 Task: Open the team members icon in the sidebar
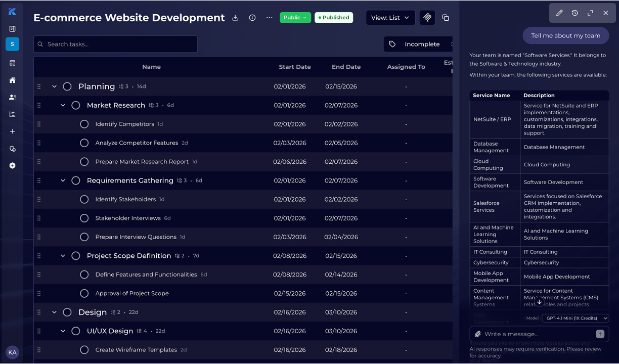pos(12,97)
